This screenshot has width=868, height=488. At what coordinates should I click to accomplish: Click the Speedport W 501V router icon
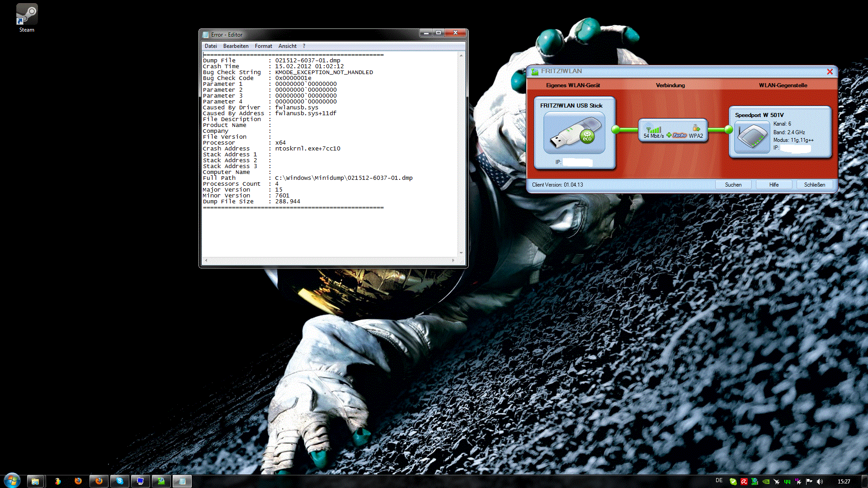point(752,137)
